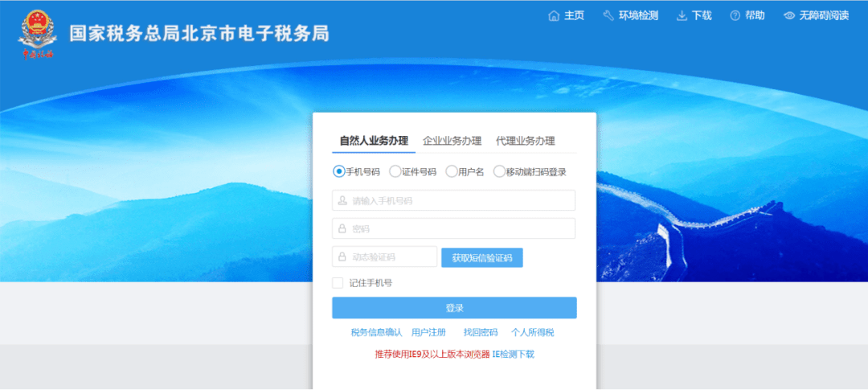The height and width of the screenshot is (390, 868).
Task: Open 环境检测 in the top navigation
Action: coord(638,16)
